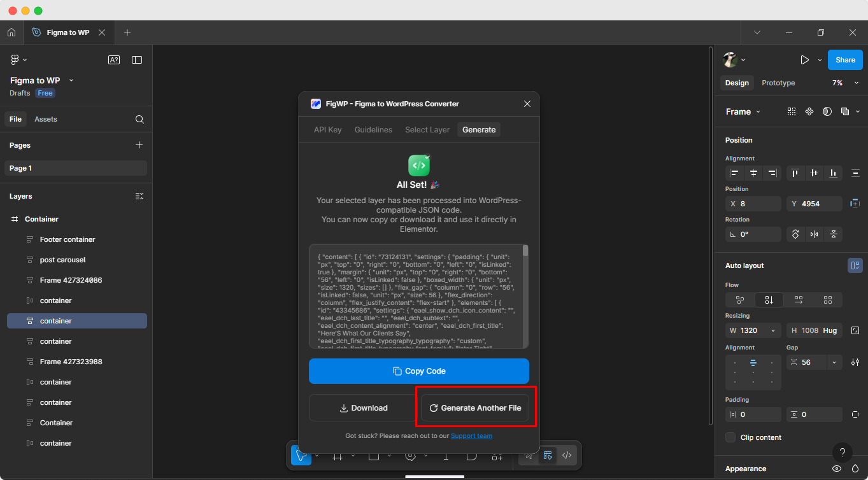The image size is (868, 480).
Task: Open the Actions tool in toolbar
Action: (x=497, y=456)
